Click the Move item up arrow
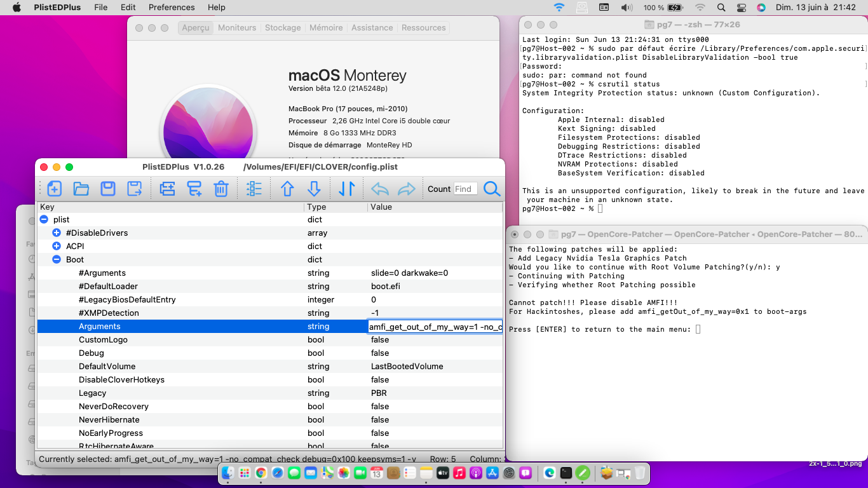The height and width of the screenshot is (488, 868). click(287, 189)
